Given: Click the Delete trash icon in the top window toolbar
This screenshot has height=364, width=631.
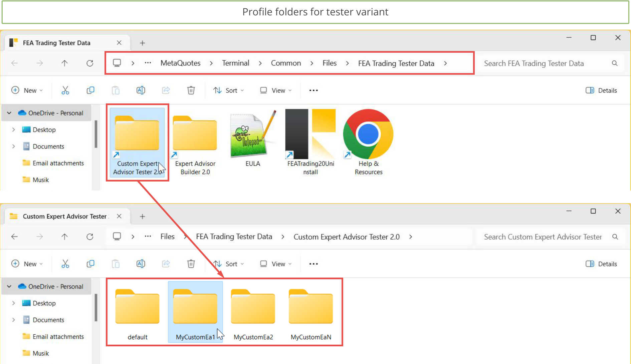Looking at the screenshot, I should tap(191, 90).
